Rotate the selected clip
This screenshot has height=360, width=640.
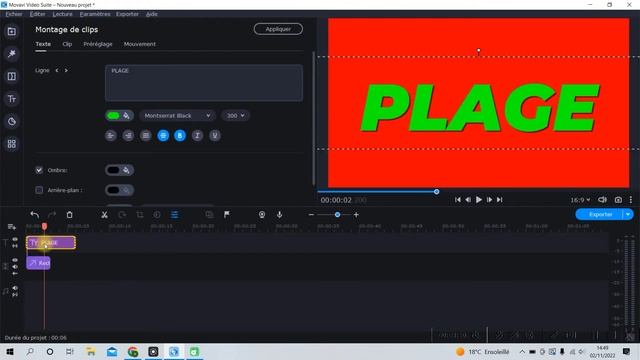click(122, 215)
